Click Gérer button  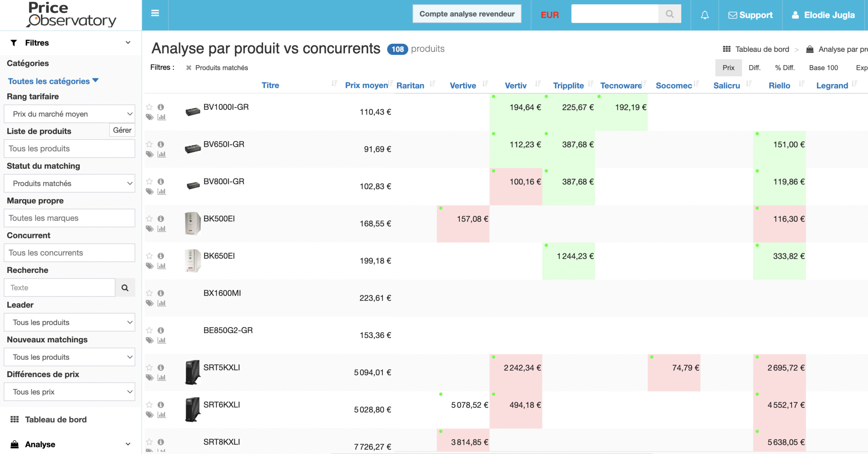pyautogui.click(x=122, y=130)
